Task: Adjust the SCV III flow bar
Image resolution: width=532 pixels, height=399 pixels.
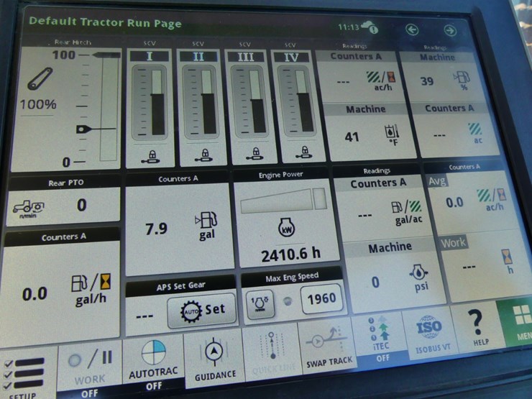Action: pyautogui.click(x=257, y=101)
